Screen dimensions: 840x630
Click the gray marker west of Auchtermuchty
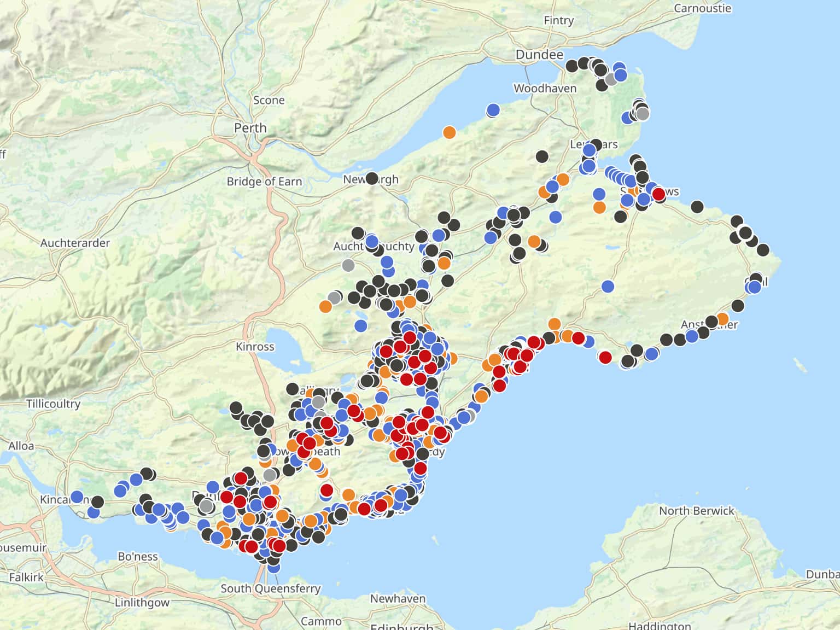348,266
